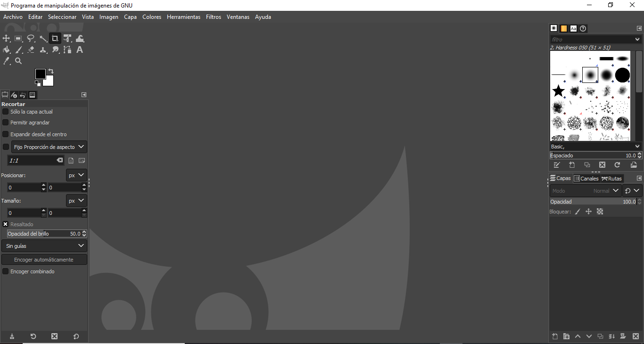Select the Color Picker eyedropper tool
The height and width of the screenshot is (344, 644).
(7, 61)
